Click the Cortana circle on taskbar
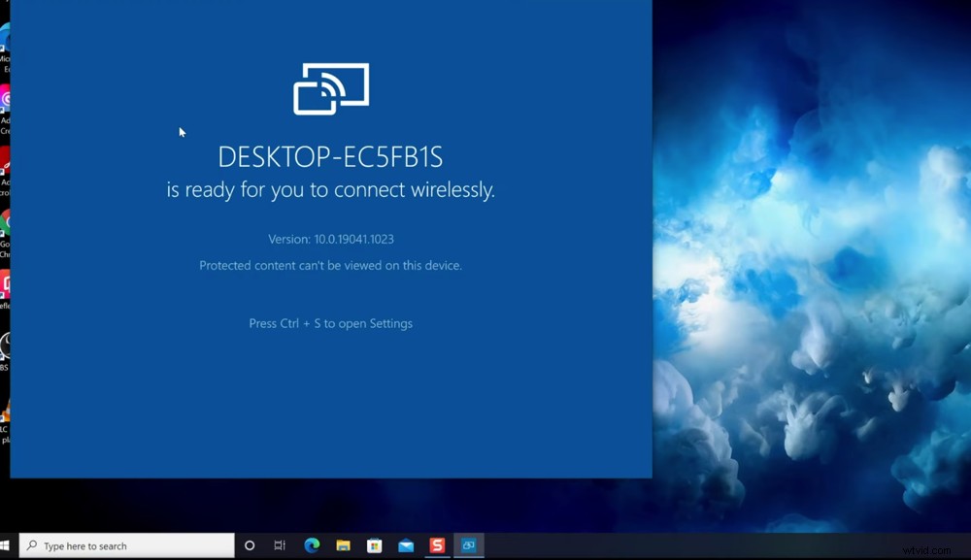The image size is (971, 560). point(250,545)
